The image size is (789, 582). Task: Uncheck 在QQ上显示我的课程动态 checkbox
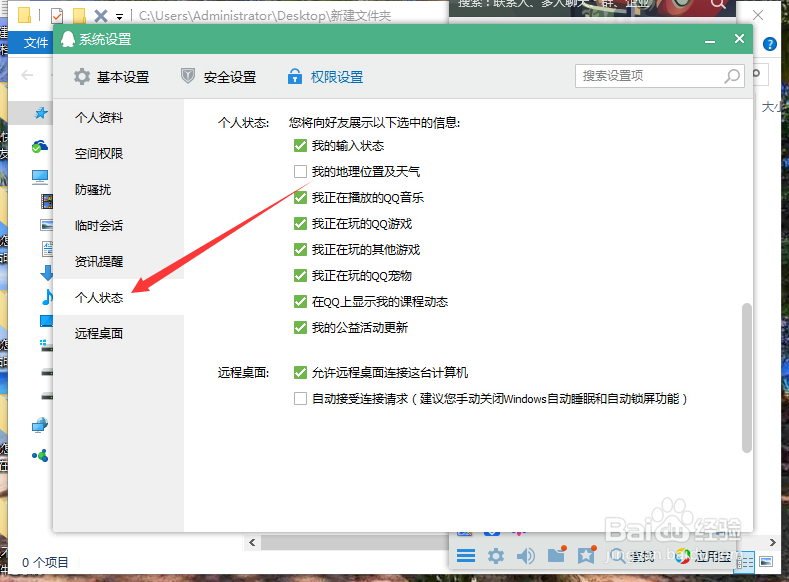click(300, 302)
